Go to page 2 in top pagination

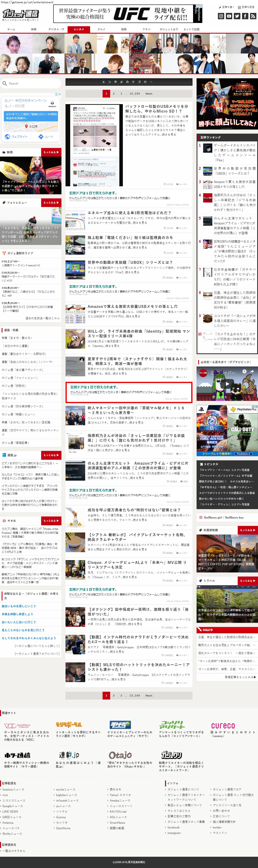[113, 94]
